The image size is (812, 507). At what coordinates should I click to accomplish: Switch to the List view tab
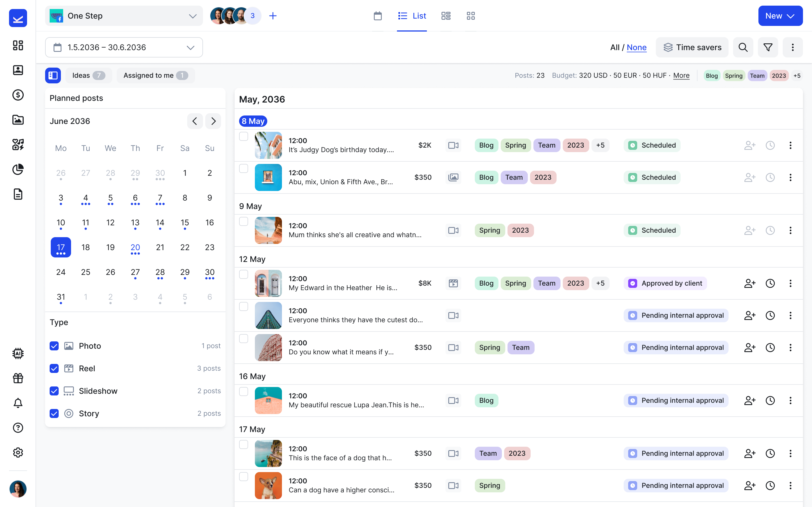[412, 16]
